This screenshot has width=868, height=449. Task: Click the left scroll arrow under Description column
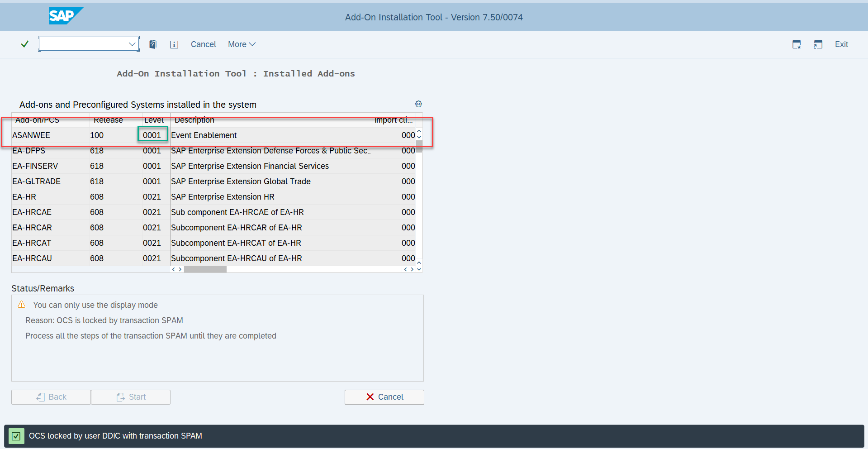point(174,269)
